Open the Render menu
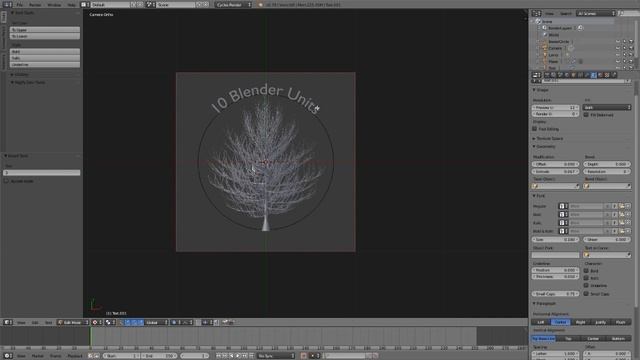The image size is (640, 360). (35, 4)
